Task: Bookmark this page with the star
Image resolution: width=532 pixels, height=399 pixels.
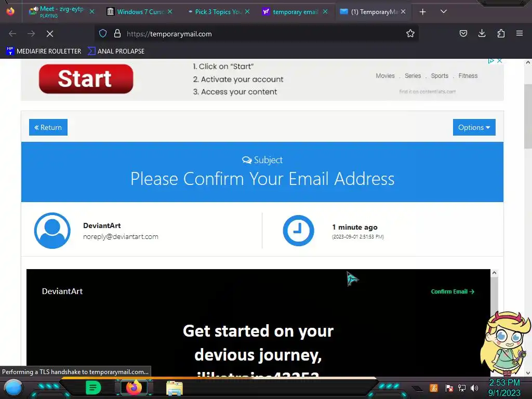Action: click(x=410, y=34)
